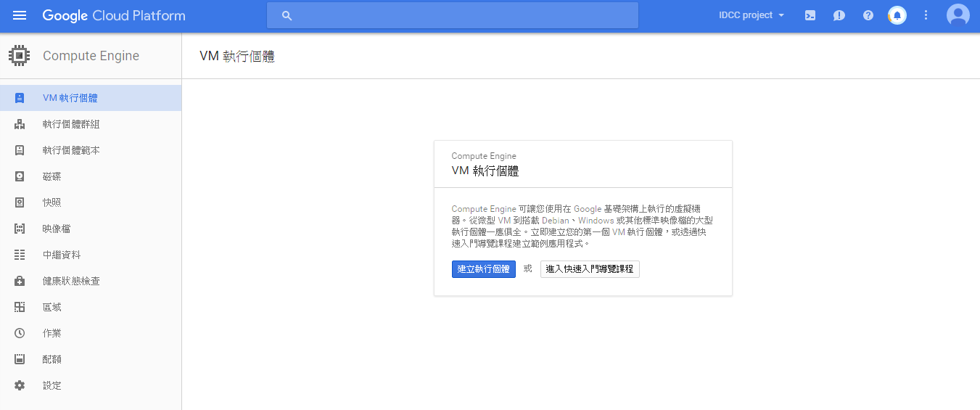Click the 建立執行個體 blue button
980x410 pixels.
coord(484,269)
